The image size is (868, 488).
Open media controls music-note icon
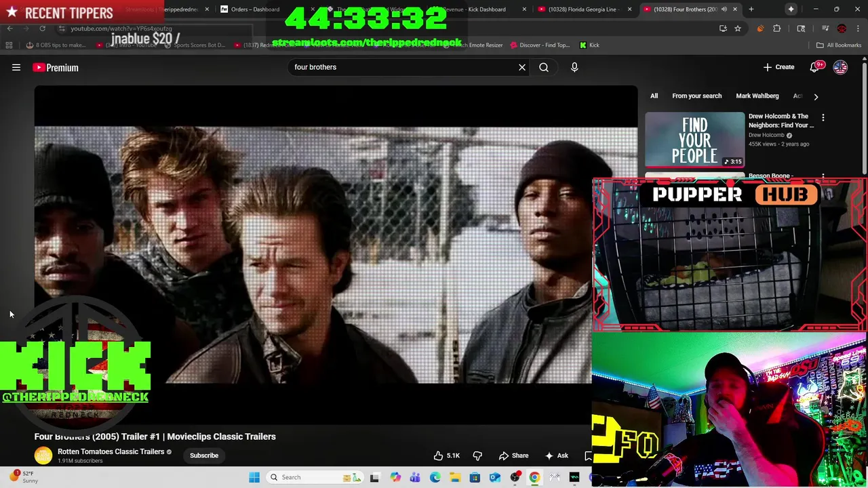coord(825,28)
